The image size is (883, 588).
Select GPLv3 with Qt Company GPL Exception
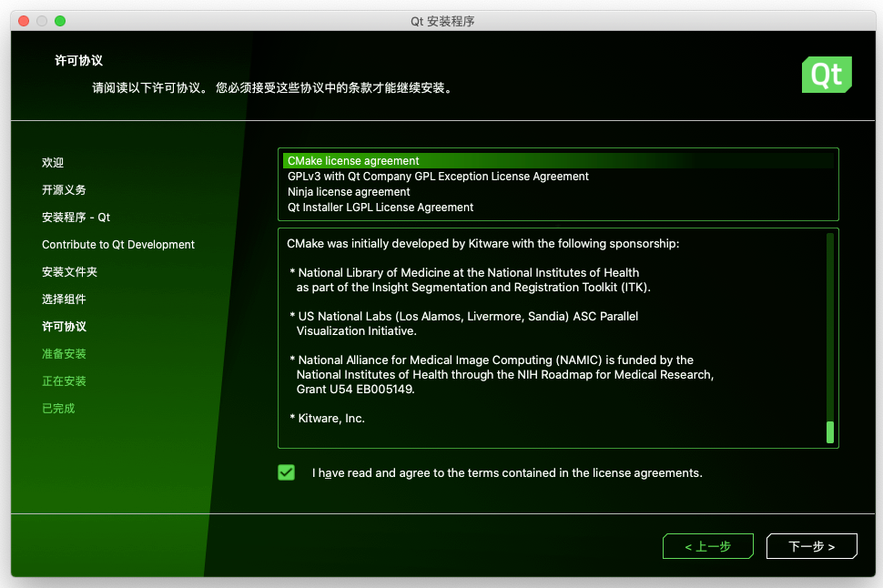[x=558, y=177]
